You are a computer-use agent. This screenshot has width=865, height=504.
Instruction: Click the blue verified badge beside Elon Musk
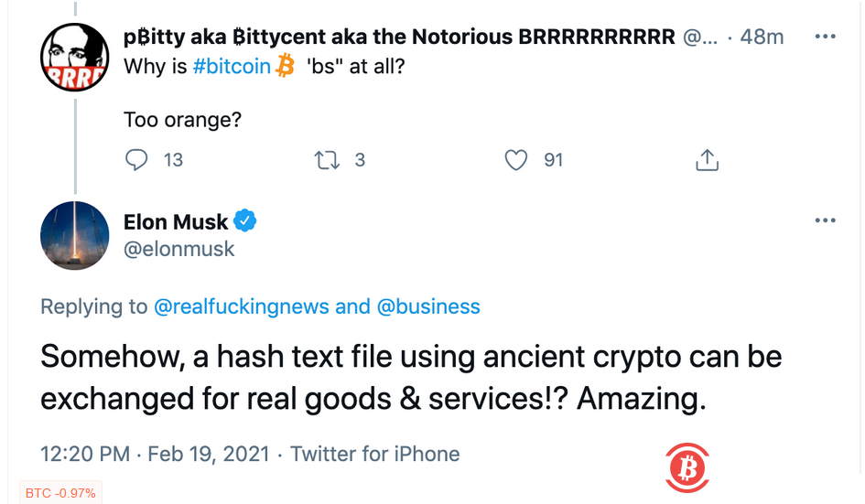coord(245,220)
